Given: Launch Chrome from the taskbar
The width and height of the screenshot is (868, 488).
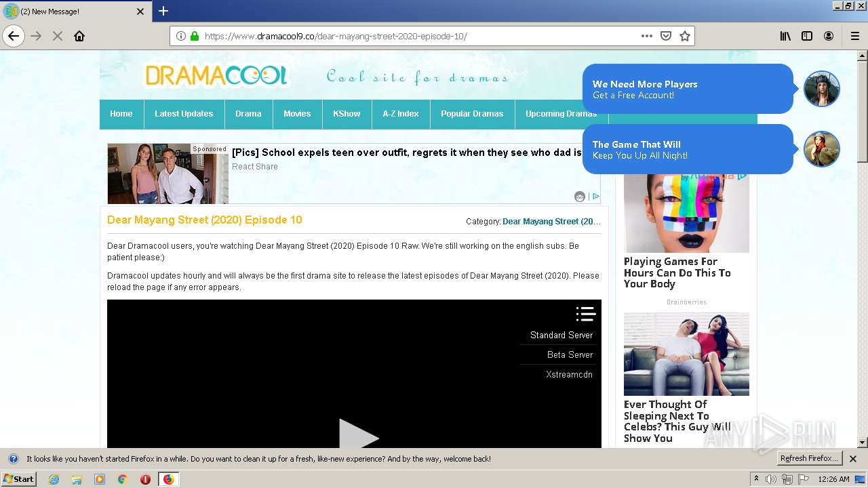Looking at the screenshot, I should pyautogui.click(x=122, y=479).
